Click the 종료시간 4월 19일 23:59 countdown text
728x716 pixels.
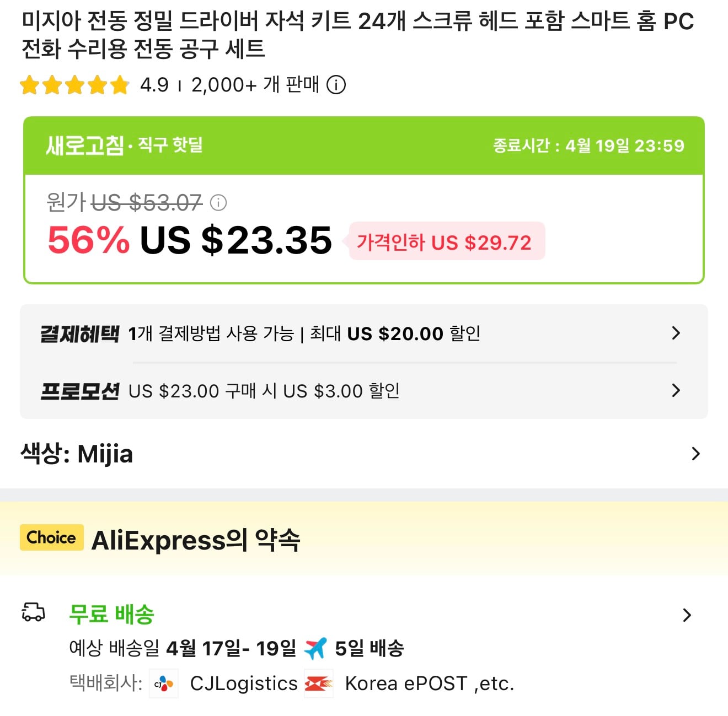point(588,146)
